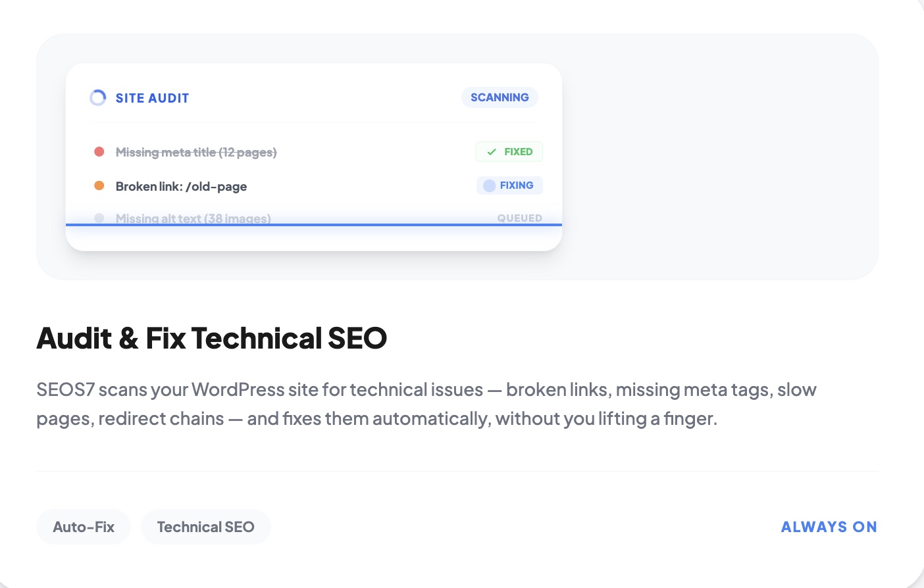Click the orange dot beside Broken link issue

(x=99, y=185)
